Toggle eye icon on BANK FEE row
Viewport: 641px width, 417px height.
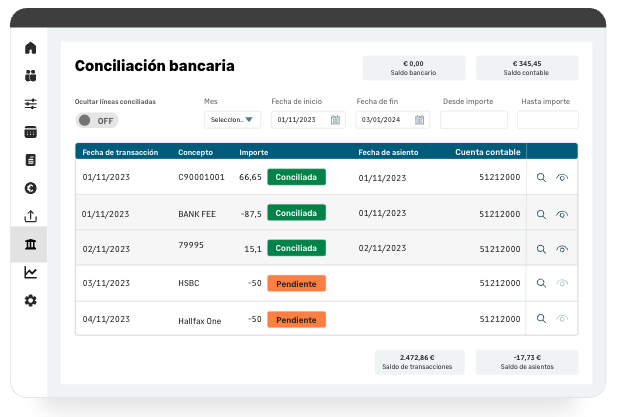coord(562,214)
